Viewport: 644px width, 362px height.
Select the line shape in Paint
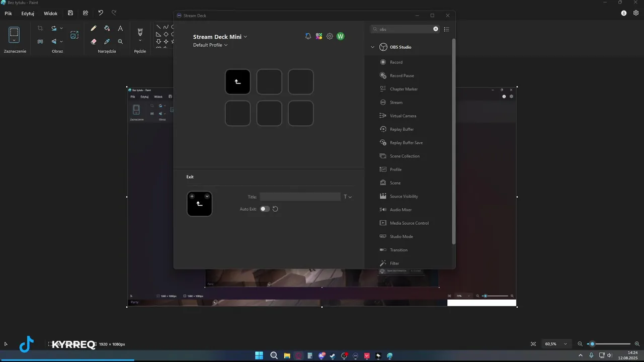(158, 27)
